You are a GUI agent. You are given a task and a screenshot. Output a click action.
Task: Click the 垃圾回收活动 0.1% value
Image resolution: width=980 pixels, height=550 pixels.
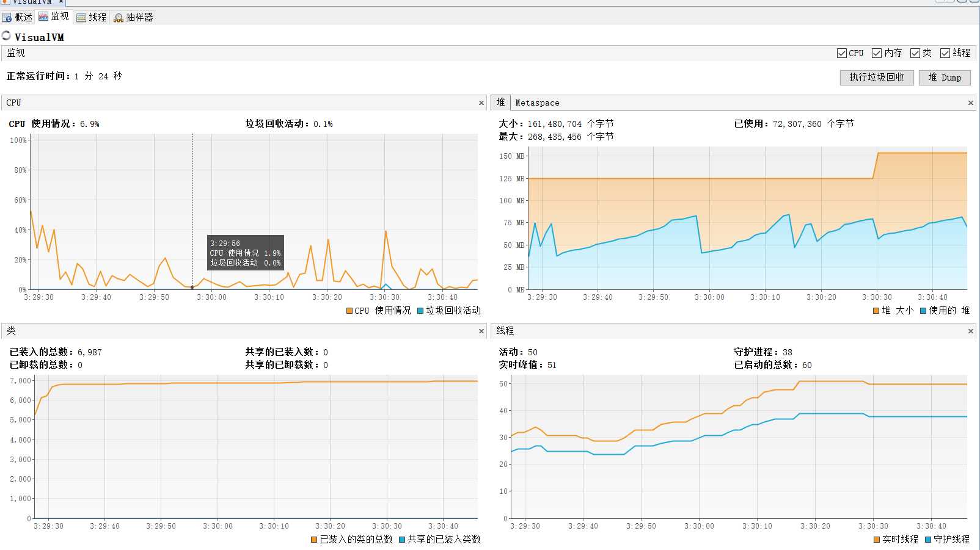(x=323, y=124)
